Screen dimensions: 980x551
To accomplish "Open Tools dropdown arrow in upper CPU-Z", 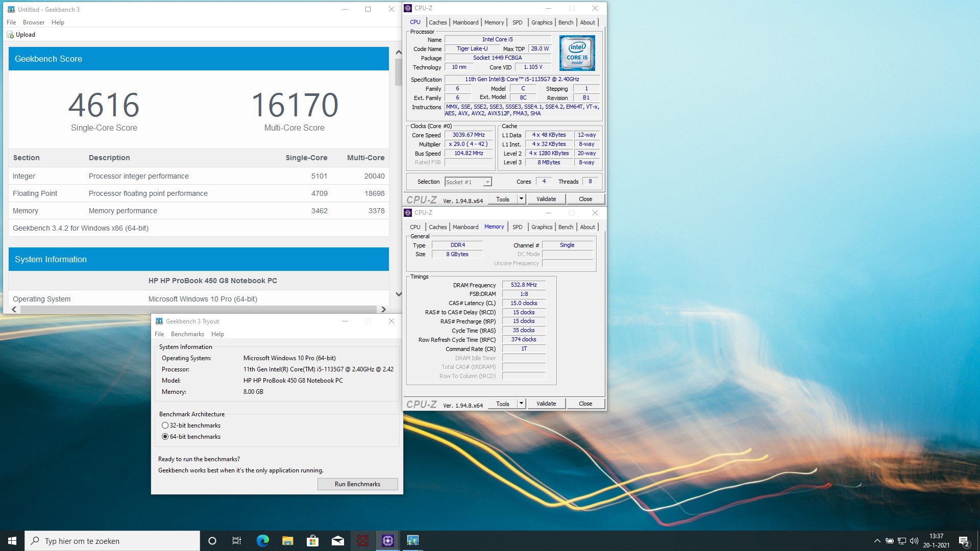I will [521, 199].
